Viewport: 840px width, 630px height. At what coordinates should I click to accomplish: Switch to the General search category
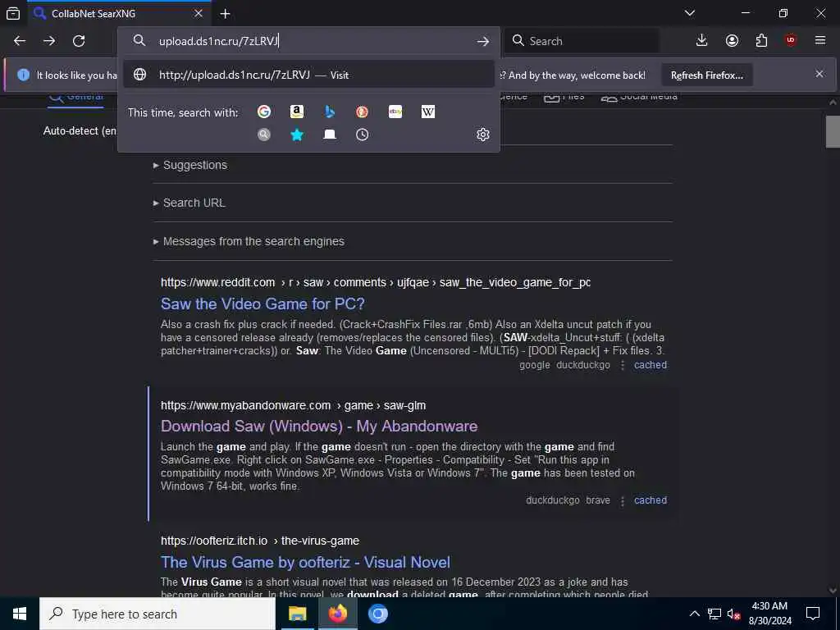(x=75, y=99)
